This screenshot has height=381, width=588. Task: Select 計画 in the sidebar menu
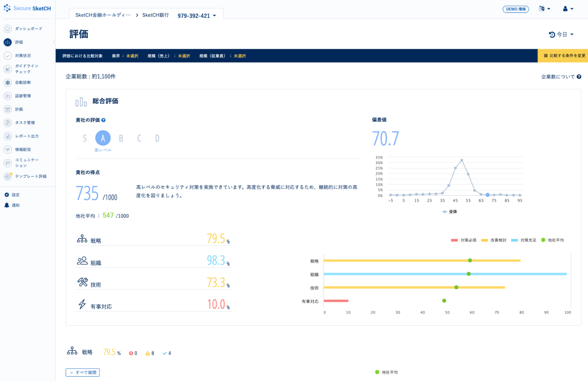click(19, 110)
